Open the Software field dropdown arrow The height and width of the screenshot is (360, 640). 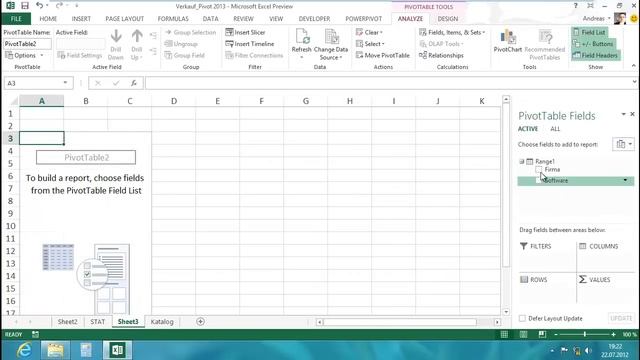[x=625, y=180]
